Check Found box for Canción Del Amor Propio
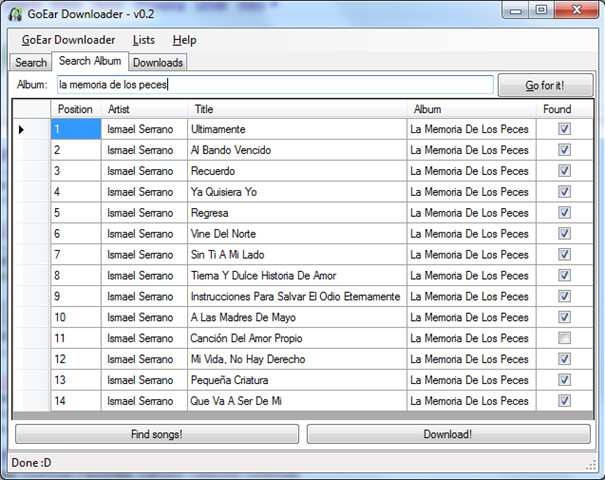The width and height of the screenshot is (605, 480). pyautogui.click(x=564, y=338)
